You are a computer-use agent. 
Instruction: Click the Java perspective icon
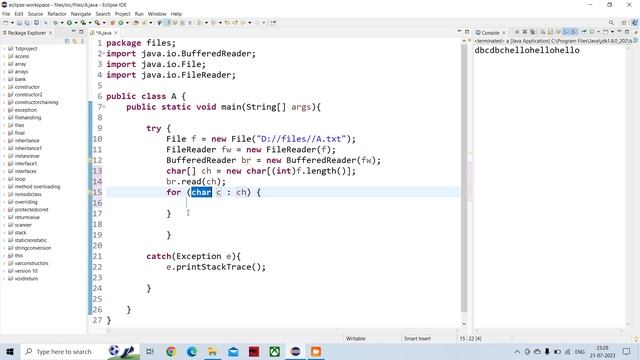tap(634, 23)
